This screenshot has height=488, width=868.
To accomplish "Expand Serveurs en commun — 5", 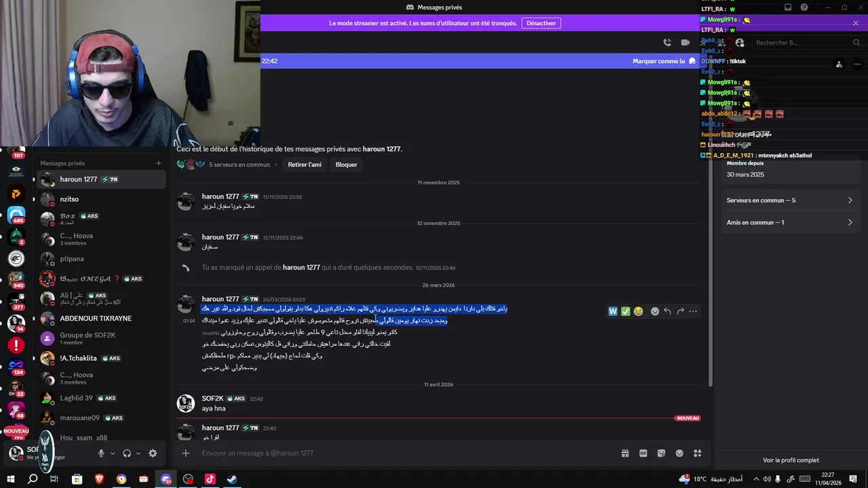I will tap(790, 201).
